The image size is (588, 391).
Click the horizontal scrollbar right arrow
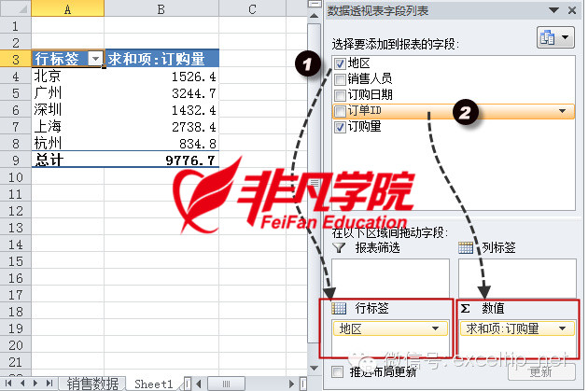292,384
